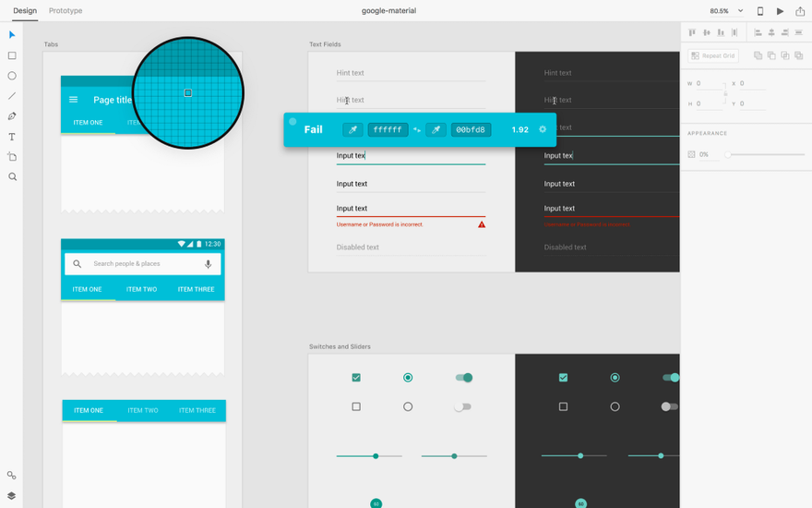This screenshot has height=508, width=812.
Task: Click the opacity slider in Appearance
Action: tap(766, 154)
